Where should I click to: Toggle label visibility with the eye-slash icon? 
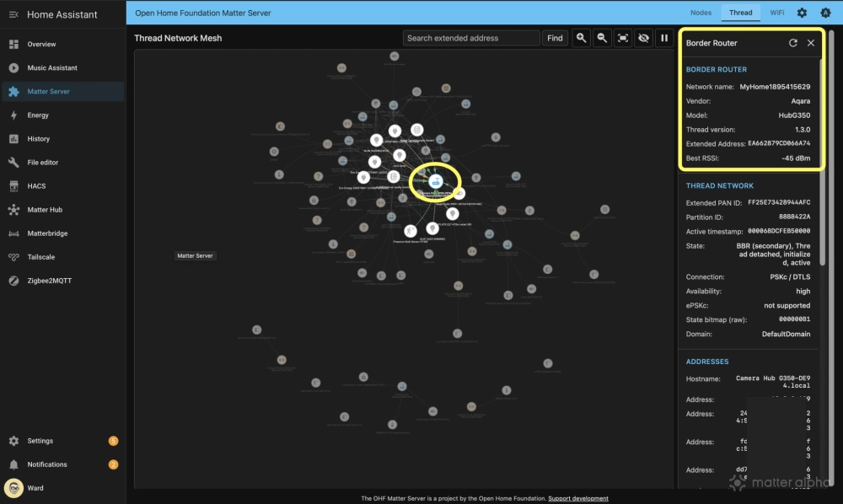tap(644, 38)
